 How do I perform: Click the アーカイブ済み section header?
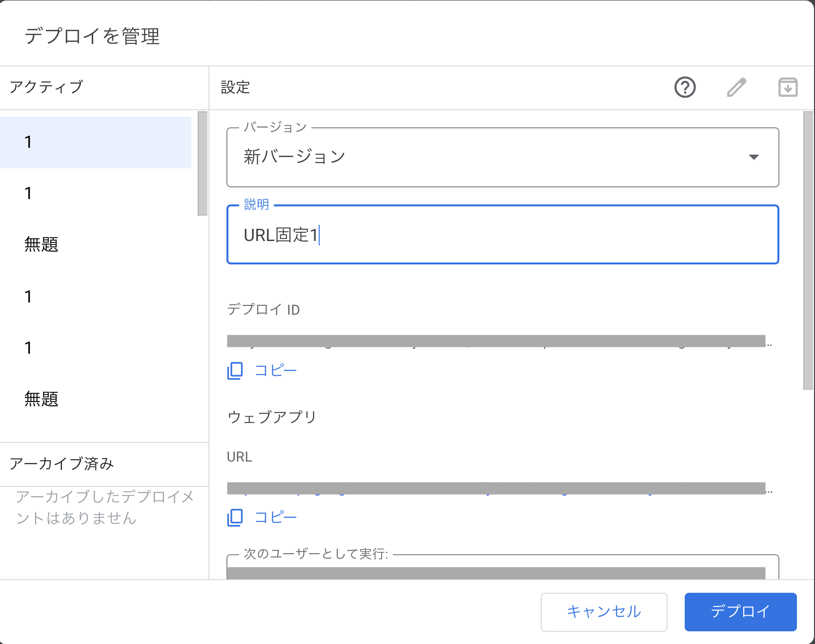coord(62,464)
